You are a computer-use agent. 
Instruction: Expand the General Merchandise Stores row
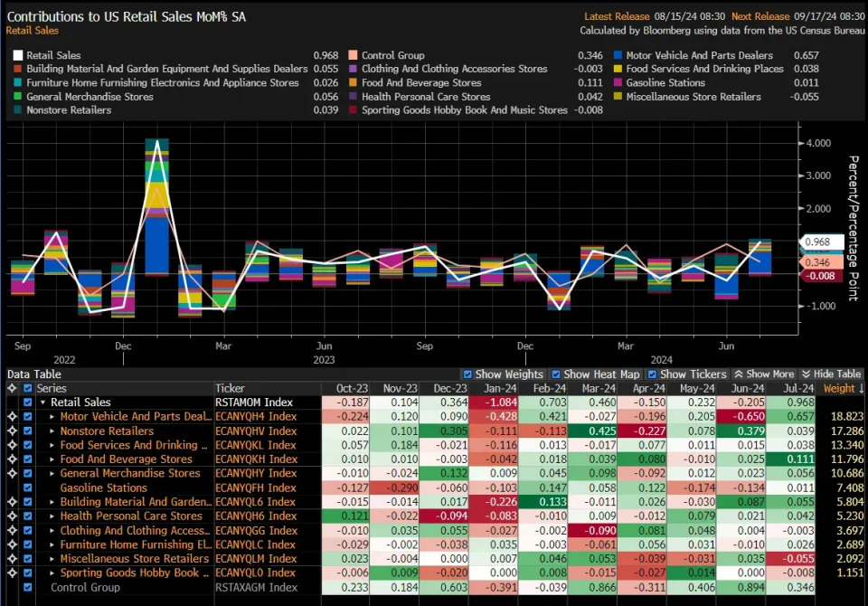[52, 473]
